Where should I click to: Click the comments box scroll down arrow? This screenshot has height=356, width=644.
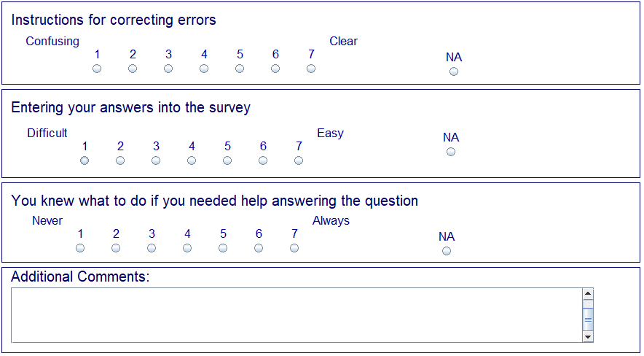pos(588,336)
